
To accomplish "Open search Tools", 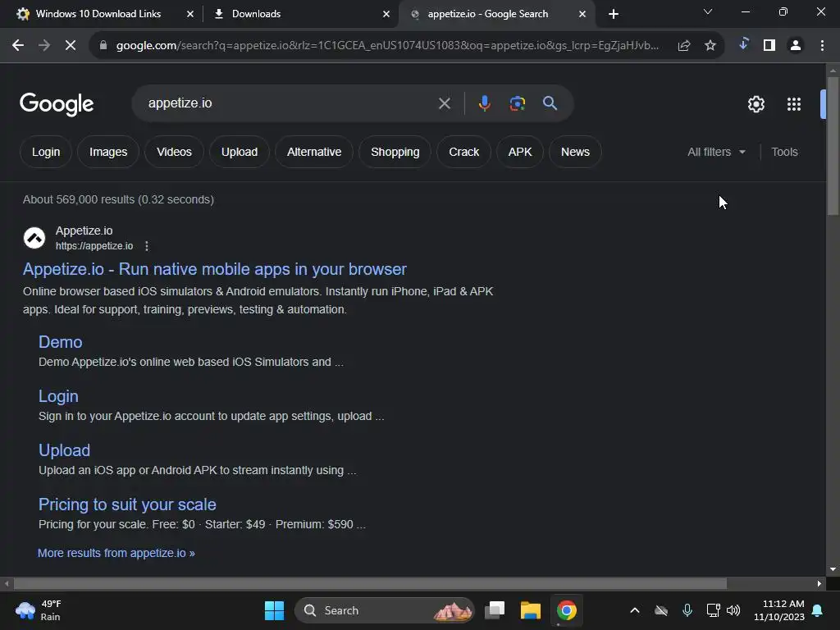I will (x=784, y=152).
